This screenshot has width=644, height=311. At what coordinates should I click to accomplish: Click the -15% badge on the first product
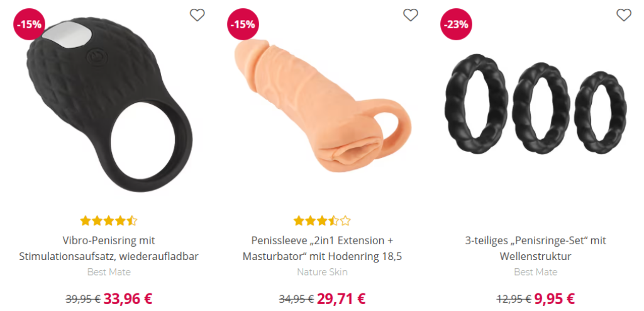pyautogui.click(x=29, y=25)
